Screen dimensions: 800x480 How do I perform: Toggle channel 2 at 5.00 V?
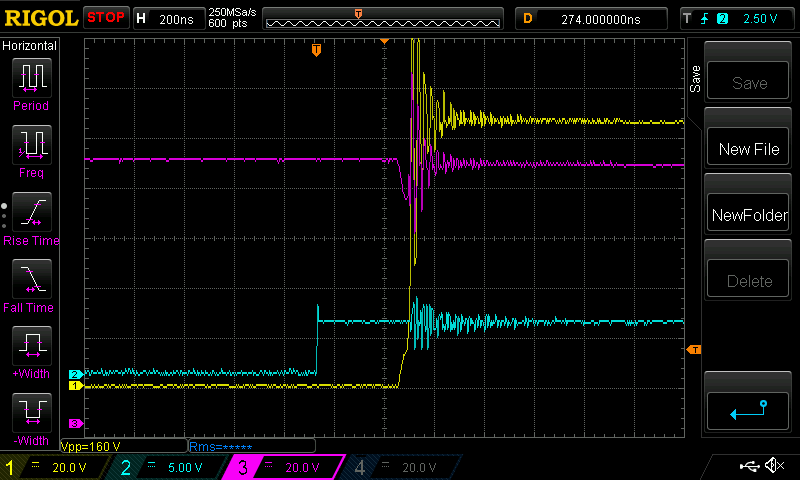(x=170, y=467)
